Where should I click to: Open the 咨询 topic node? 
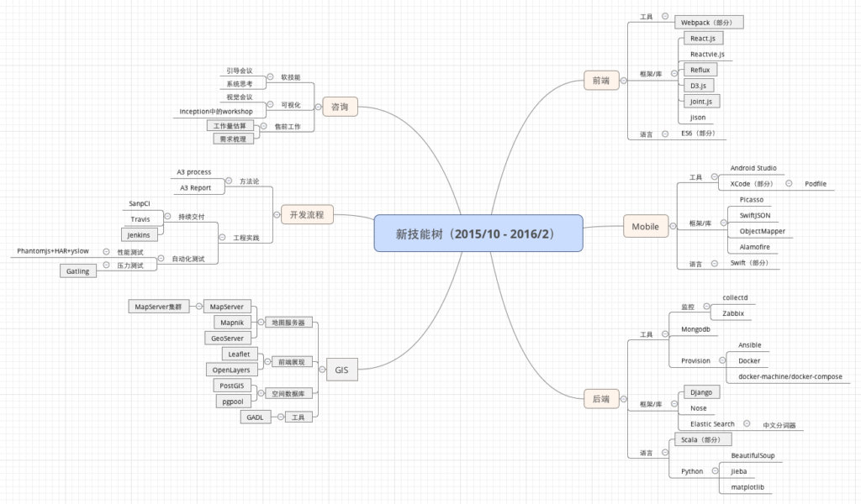[x=340, y=107]
